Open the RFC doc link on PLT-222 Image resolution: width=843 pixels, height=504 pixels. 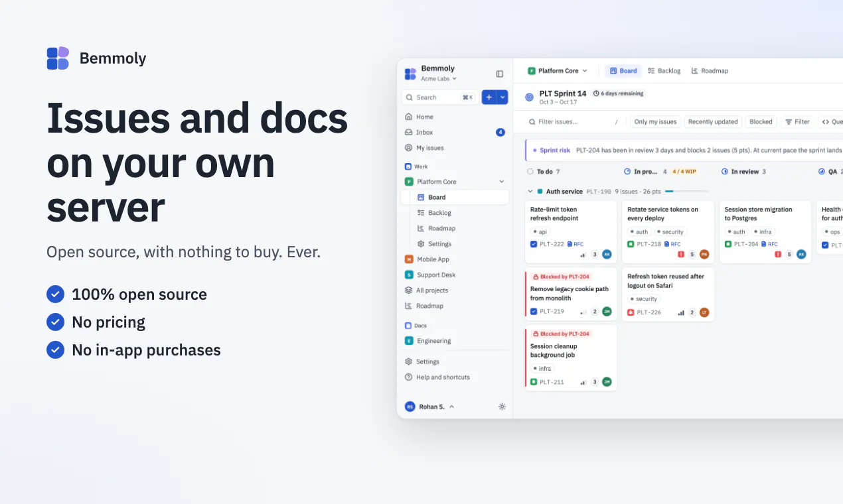tap(575, 245)
